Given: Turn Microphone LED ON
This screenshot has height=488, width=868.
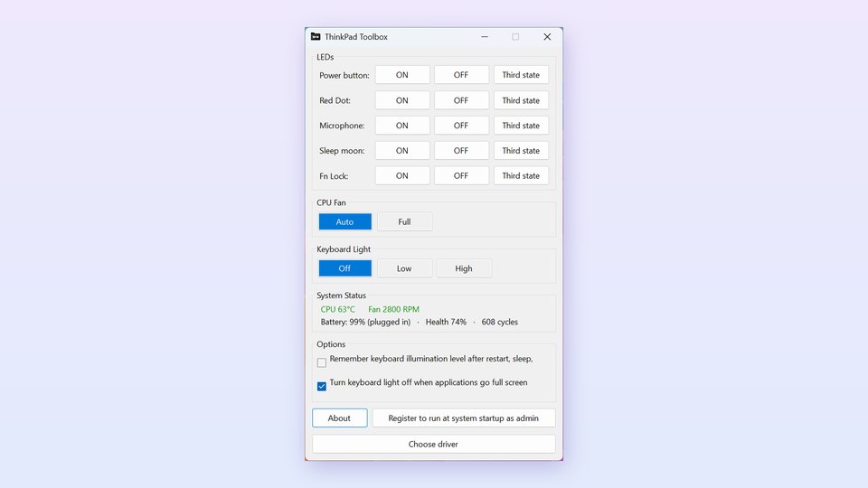Looking at the screenshot, I should tap(402, 126).
